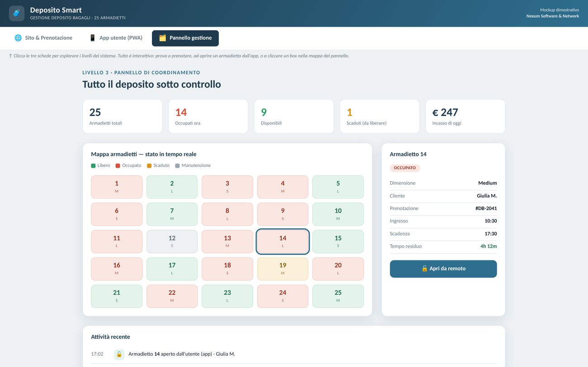Select occupied locker 11
Screen dimensions: 588x367
(117, 242)
